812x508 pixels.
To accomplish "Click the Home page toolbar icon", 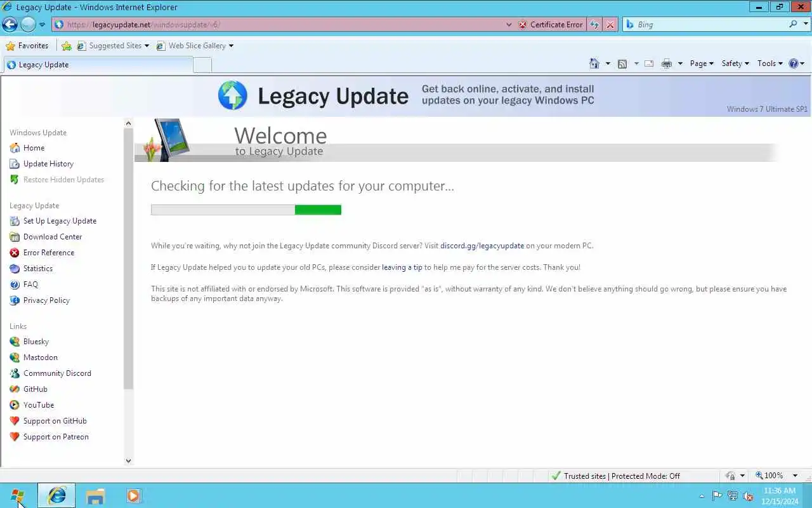I will [594, 63].
